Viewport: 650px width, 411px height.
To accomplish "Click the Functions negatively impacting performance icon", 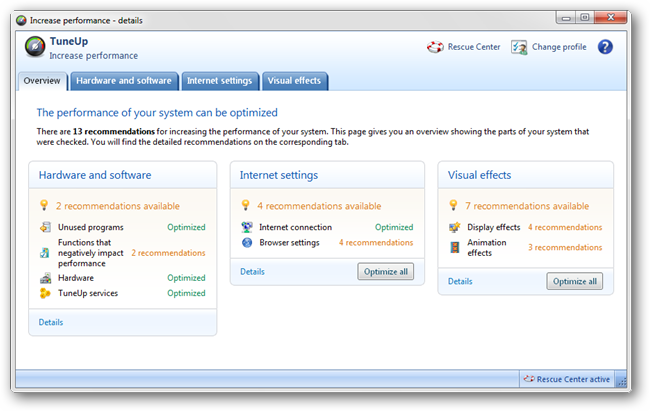I will click(45, 253).
